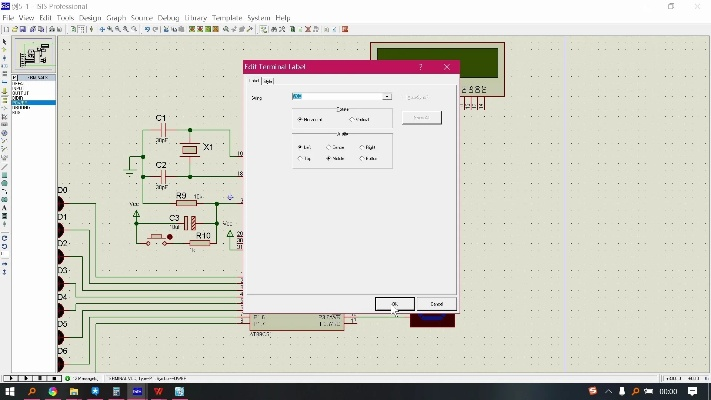Image resolution: width=711 pixels, height=400 pixels.
Task: Choose the Centre justify radio option
Action: (x=329, y=147)
